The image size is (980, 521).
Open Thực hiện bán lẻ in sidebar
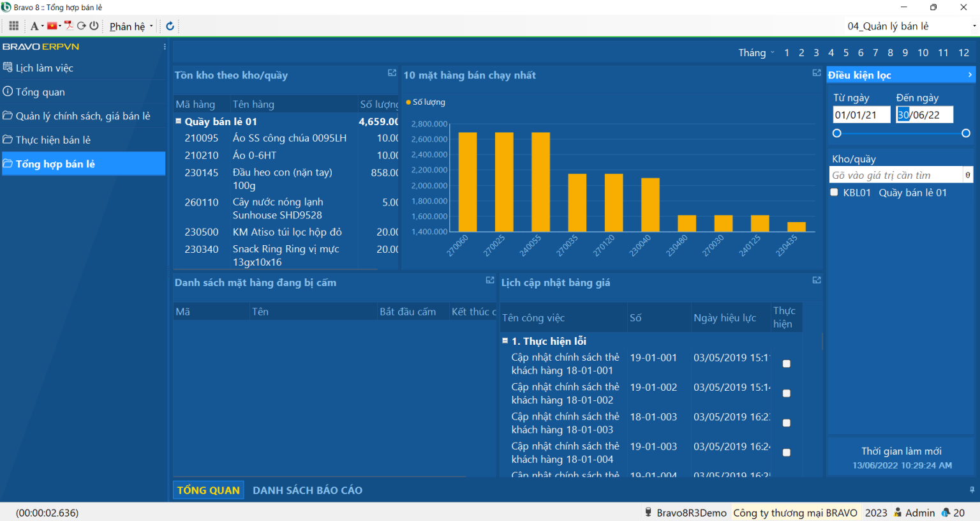pos(53,140)
